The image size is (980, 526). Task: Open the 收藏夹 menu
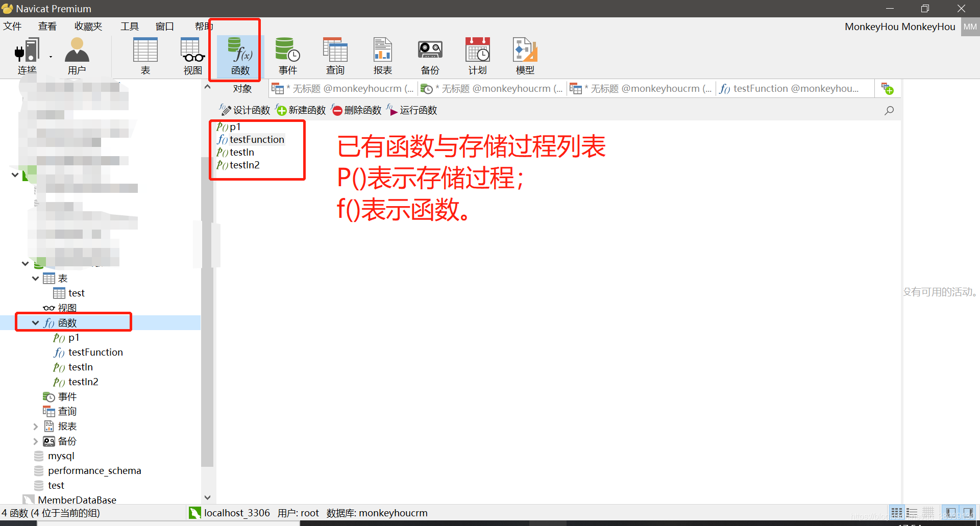click(88, 26)
